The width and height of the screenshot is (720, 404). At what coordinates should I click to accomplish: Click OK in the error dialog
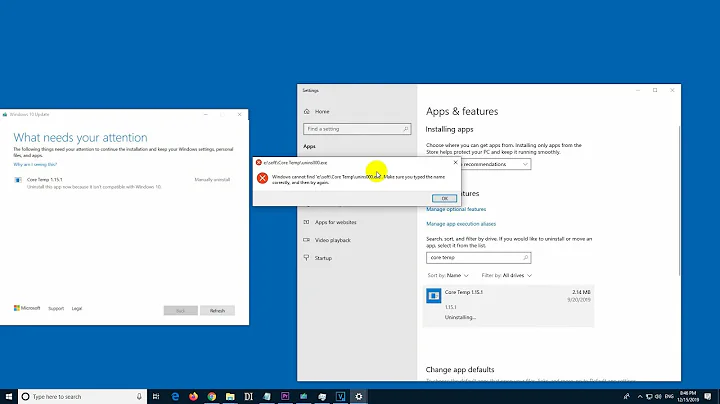pos(444,198)
